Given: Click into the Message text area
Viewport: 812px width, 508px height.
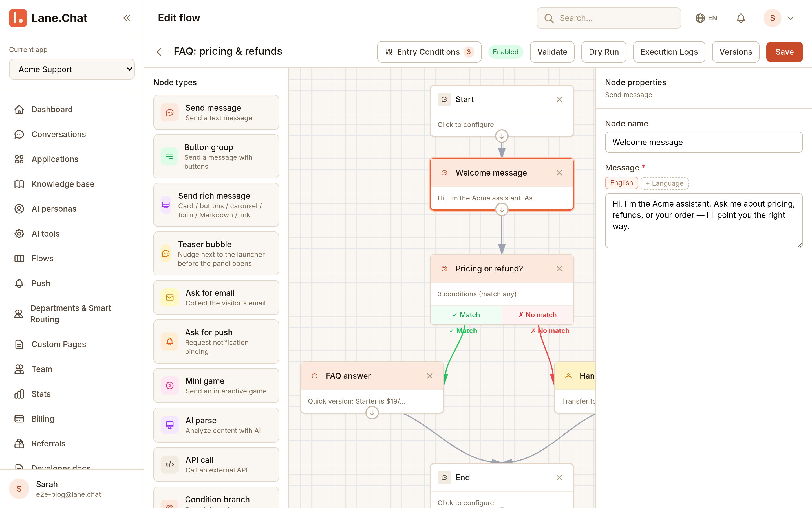Looking at the screenshot, I should click(704, 221).
